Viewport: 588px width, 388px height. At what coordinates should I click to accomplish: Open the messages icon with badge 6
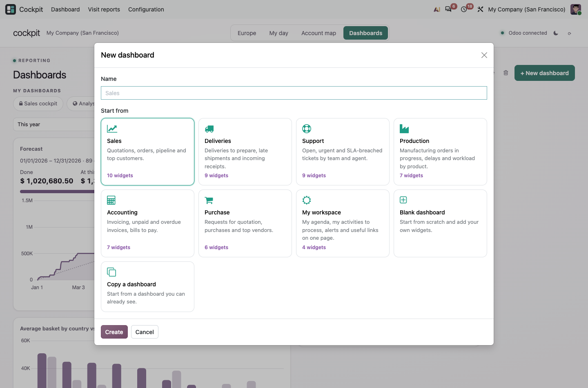448,9
